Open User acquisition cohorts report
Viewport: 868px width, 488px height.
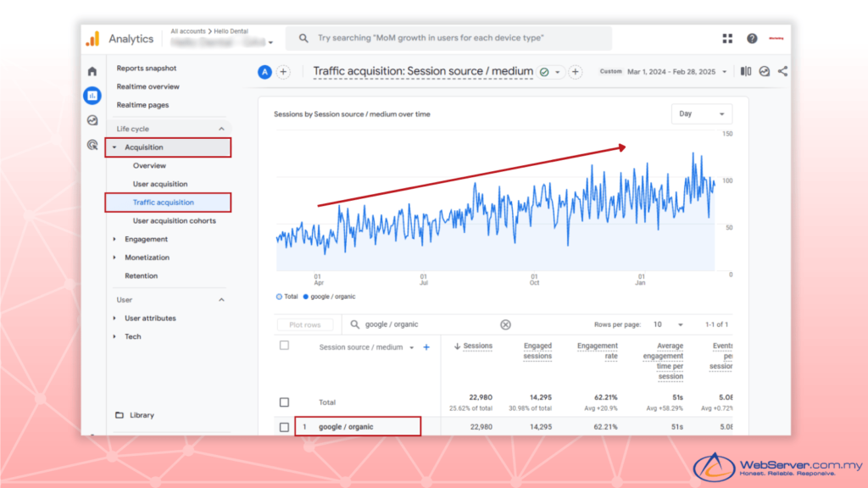(x=175, y=220)
